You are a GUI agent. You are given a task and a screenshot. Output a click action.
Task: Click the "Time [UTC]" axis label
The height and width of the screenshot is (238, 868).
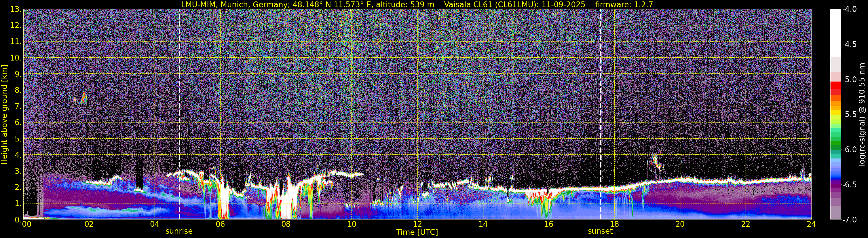click(x=417, y=232)
